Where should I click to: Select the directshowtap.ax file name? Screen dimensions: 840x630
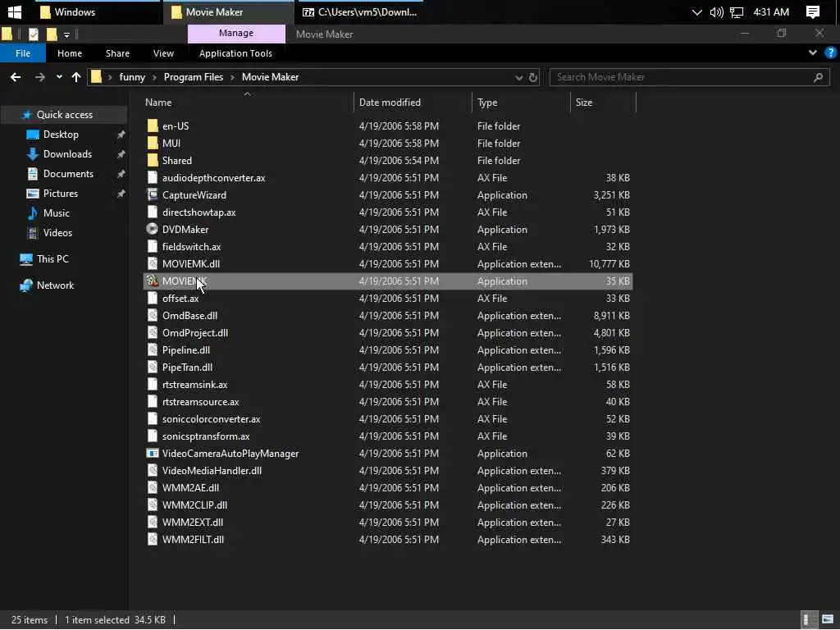pyautogui.click(x=199, y=212)
